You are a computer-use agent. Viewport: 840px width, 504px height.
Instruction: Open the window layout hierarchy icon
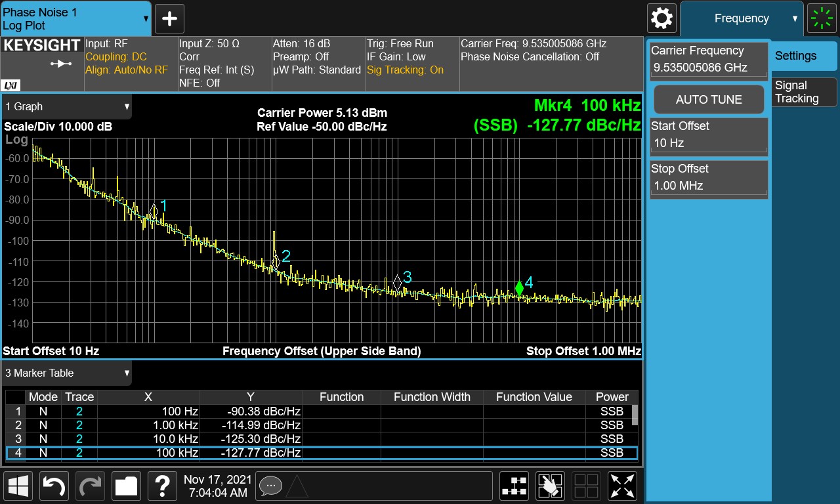pos(514,486)
